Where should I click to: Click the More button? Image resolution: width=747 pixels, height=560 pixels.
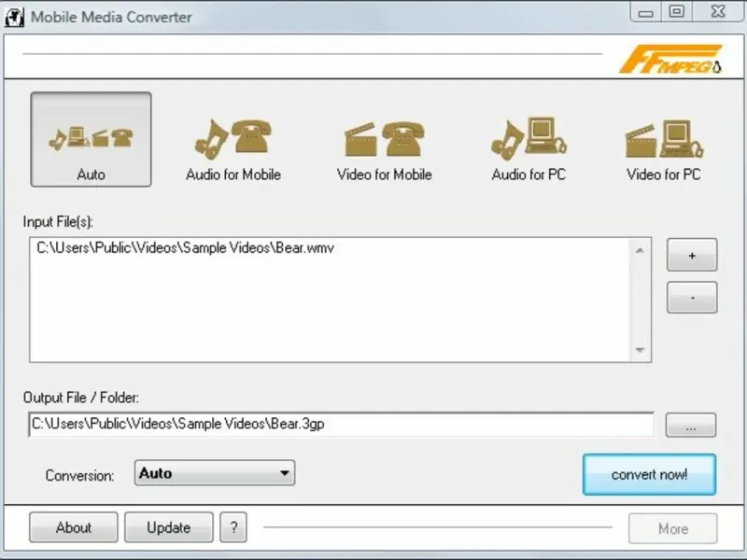(x=672, y=528)
